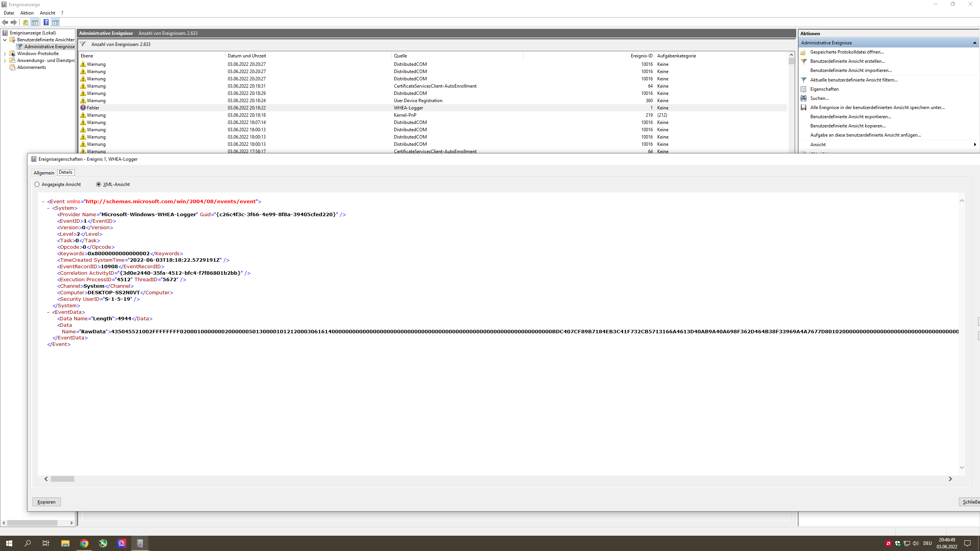The width and height of the screenshot is (980, 551).
Task: Click the blue help toolbar icon
Action: click(46, 22)
